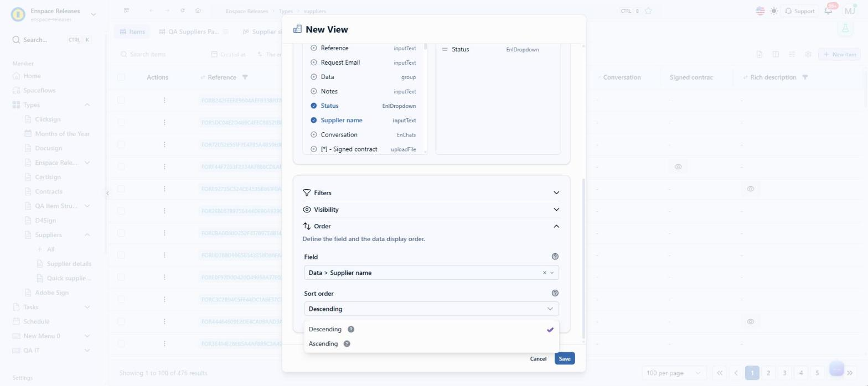This screenshot has width=868, height=386.
Task: Select the Descending sort option
Action: (x=431, y=329)
